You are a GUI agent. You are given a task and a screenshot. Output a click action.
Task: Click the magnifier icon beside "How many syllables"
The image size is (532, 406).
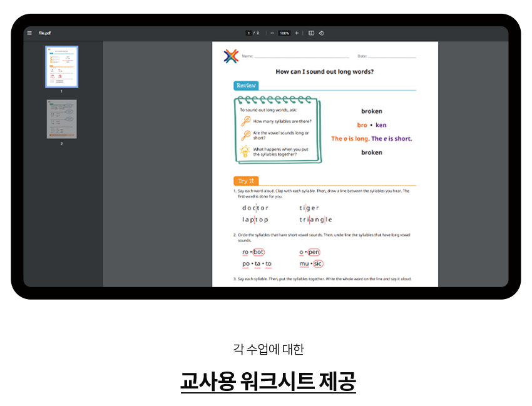point(246,121)
